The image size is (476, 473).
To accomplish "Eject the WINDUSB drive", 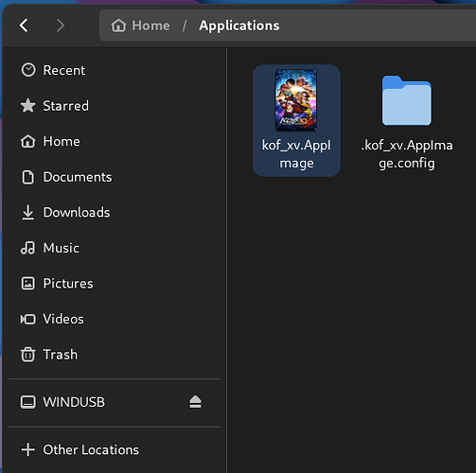I will point(195,402).
